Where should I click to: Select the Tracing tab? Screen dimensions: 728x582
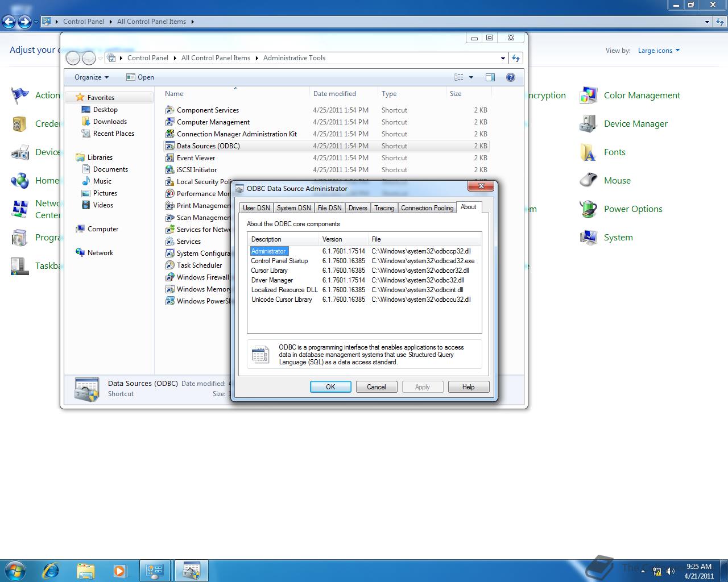click(384, 208)
